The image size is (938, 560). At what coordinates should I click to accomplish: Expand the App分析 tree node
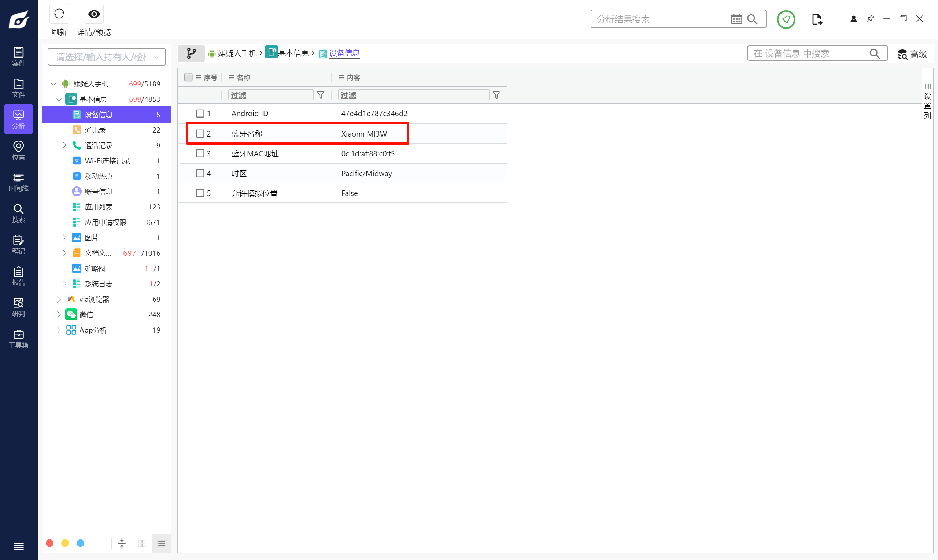tap(59, 330)
